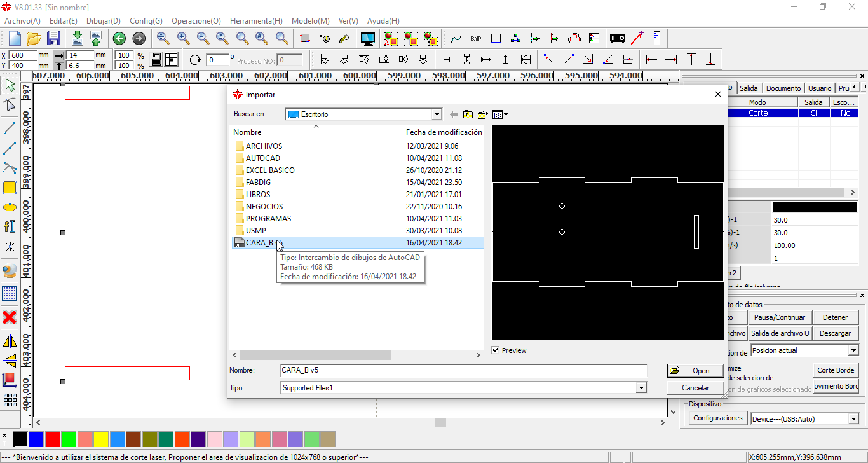Undo with the green left arrow icon
The image size is (868, 463).
(x=119, y=38)
